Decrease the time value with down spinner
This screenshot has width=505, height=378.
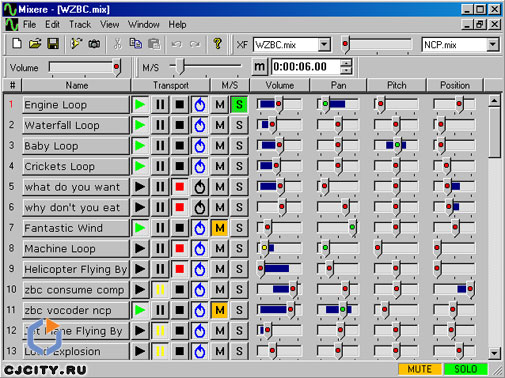pos(346,70)
